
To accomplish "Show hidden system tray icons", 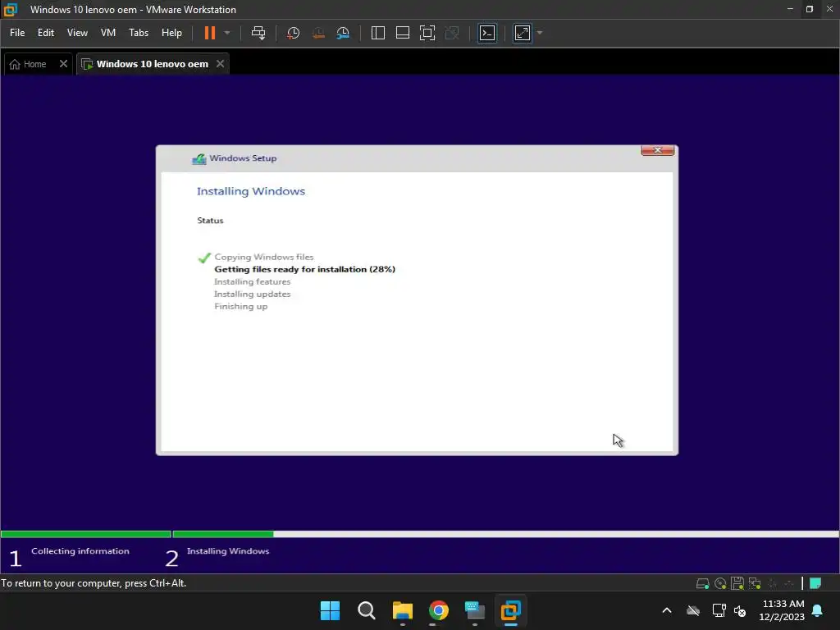I will tap(666, 610).
